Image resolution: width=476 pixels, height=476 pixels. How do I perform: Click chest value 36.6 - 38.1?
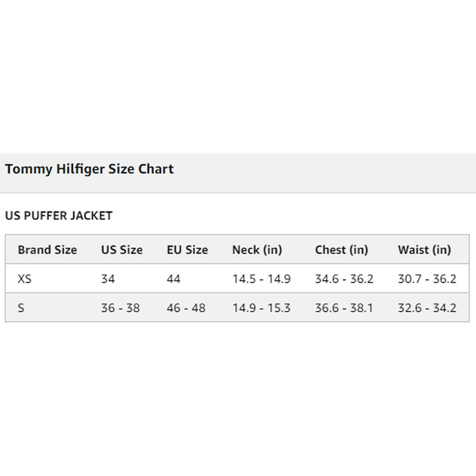click(x=344, y=308)
